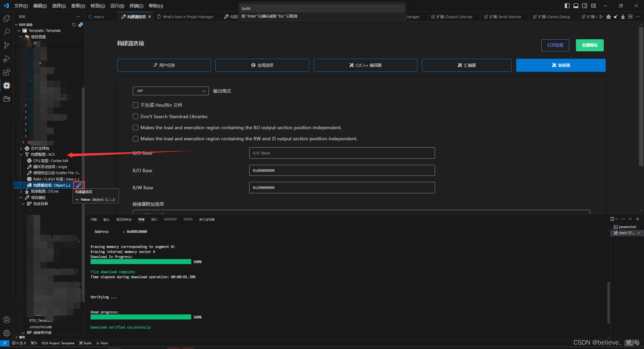Click the Build icon in status bar
The height and width of the screenshot is (349, 644).
(x=85, y=343)
